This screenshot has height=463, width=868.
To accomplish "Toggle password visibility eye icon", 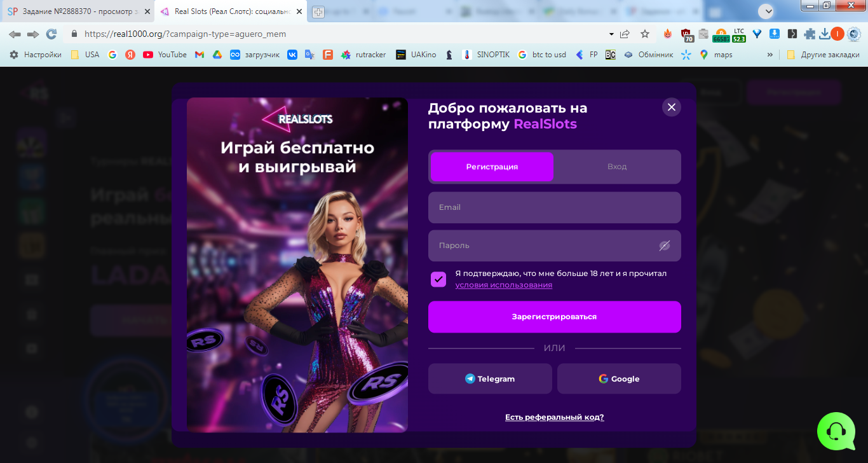I will [x=665, y=245].
